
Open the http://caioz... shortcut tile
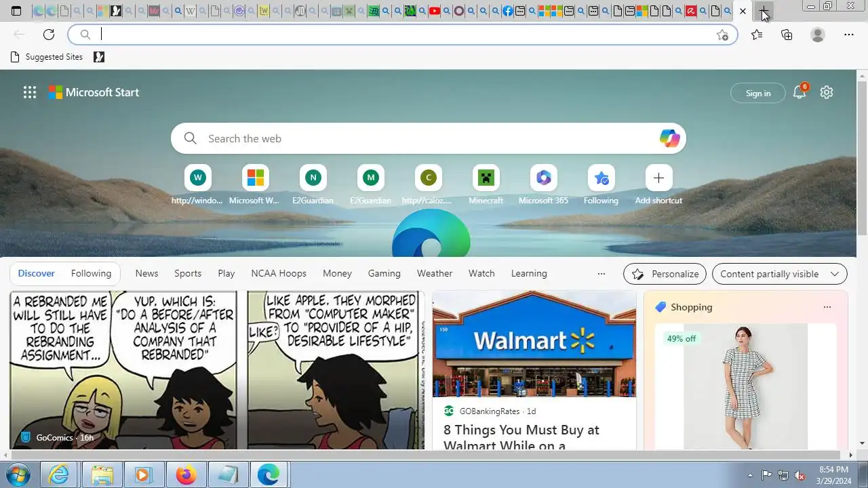(x=428, y=184)
